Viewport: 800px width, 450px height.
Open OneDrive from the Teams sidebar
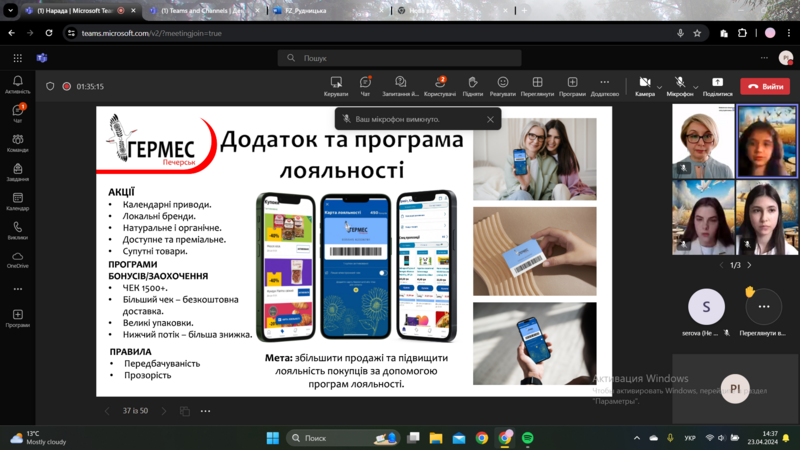(17, 259)
